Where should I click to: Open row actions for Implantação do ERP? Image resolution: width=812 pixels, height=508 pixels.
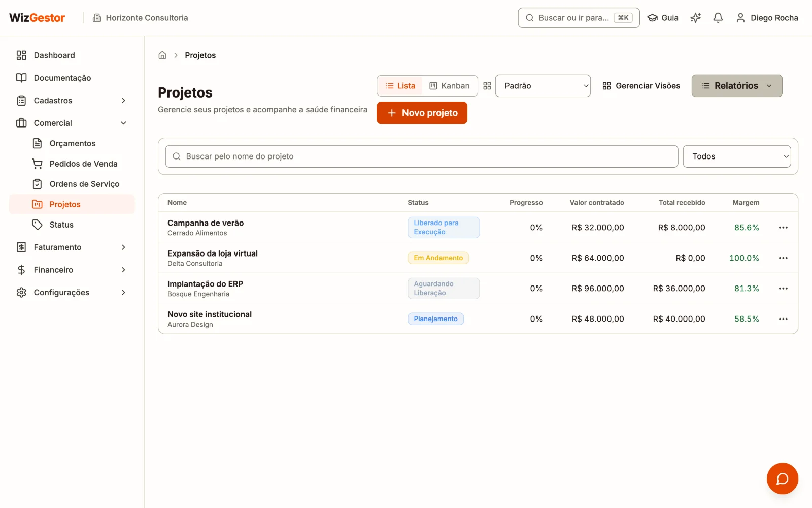click(x=783, y=289)
